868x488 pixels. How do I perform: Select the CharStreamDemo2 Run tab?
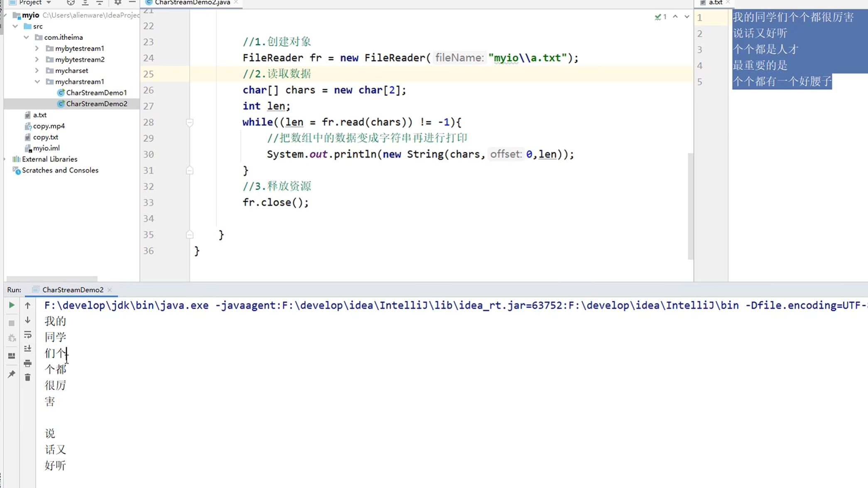(73, 290)
